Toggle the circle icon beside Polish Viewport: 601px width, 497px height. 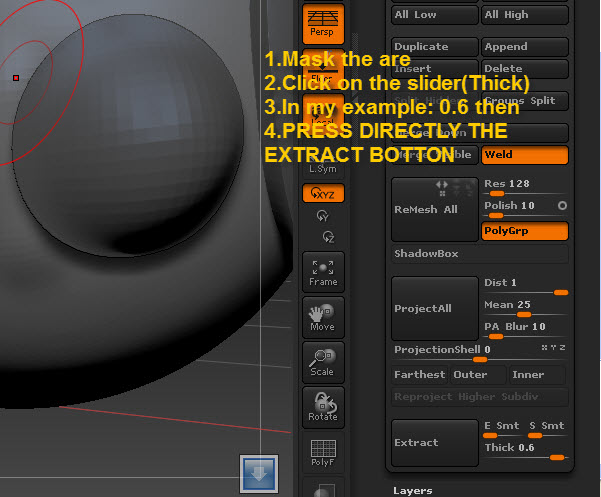562,206
